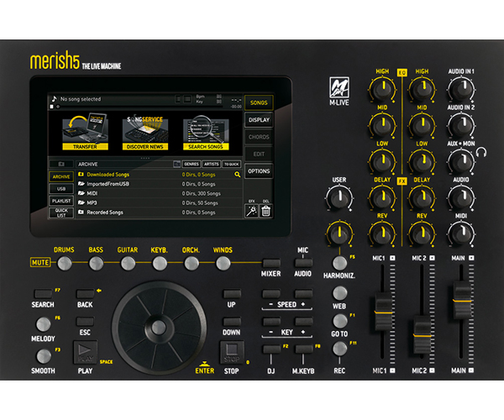Choose the ARCHIVE source tab
Screen dimensions: 504x420
pyautogui.click(x=61, y=176)
